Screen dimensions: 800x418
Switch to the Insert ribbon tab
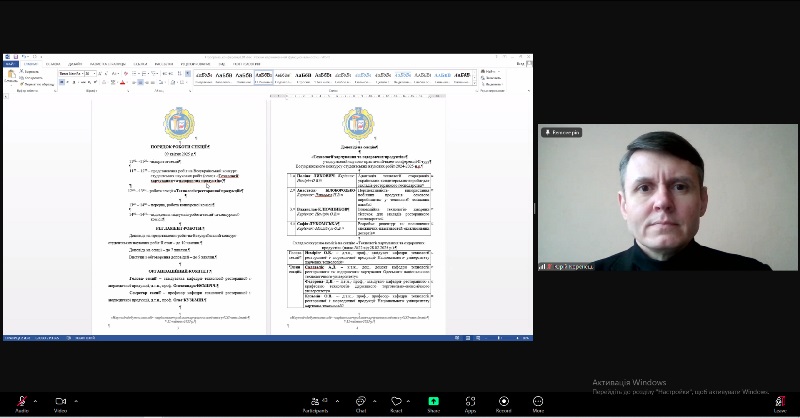(53, 64)
